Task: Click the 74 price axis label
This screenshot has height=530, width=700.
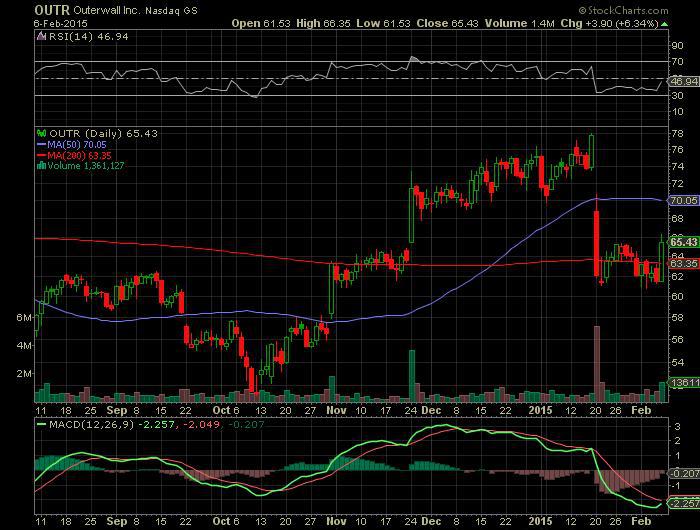Action: point(677,167)
